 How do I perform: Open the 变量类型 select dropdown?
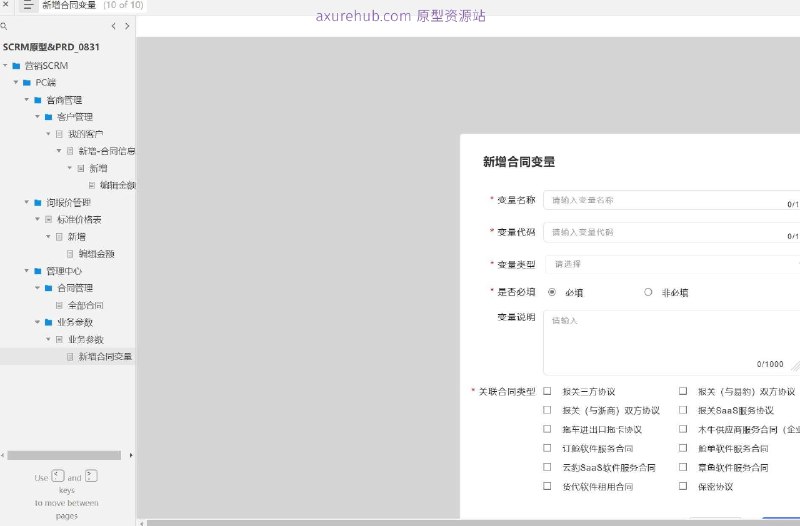[672, 264]
